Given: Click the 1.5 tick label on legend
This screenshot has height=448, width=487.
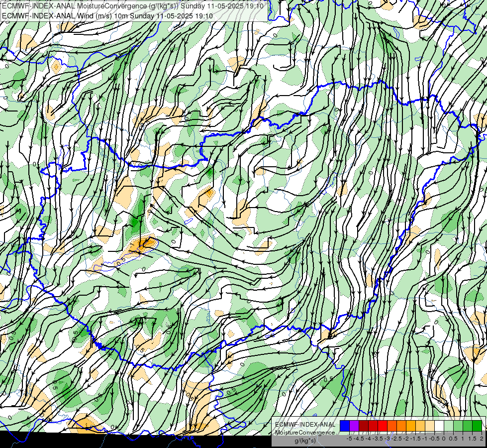Looking at the screenshot, I should click(473, 439).
